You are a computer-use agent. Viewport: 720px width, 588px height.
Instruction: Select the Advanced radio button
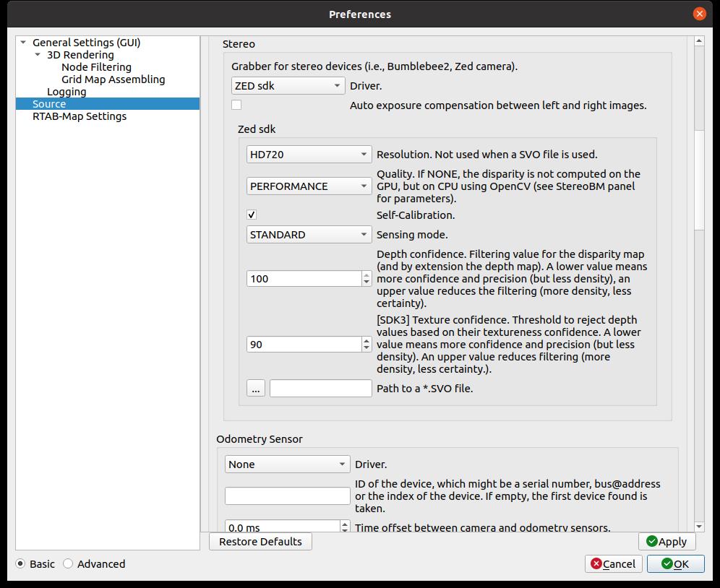tap(68, 563)
